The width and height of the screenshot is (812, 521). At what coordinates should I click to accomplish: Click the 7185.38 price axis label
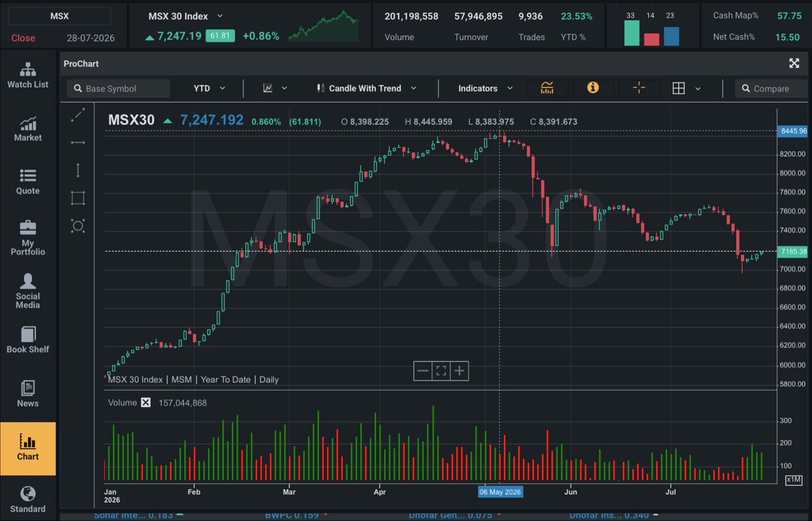pos(793,252)
